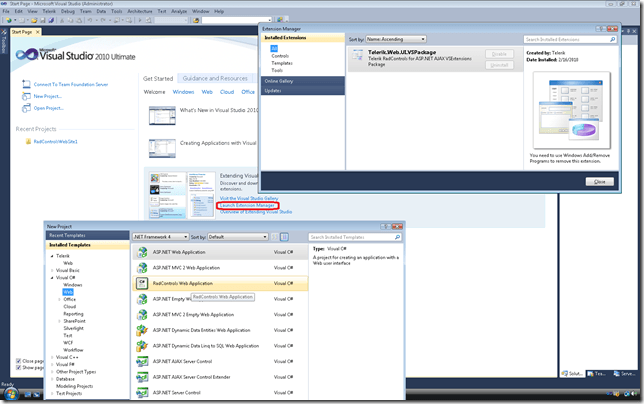Image resolution: width=644 pixels, height=404 pixels.
Task: Click the ASP.NET AJAX Server Control icon
Action: [142, 361]
